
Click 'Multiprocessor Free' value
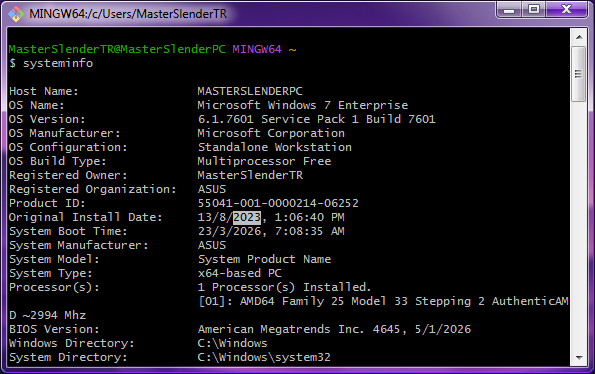264,161
